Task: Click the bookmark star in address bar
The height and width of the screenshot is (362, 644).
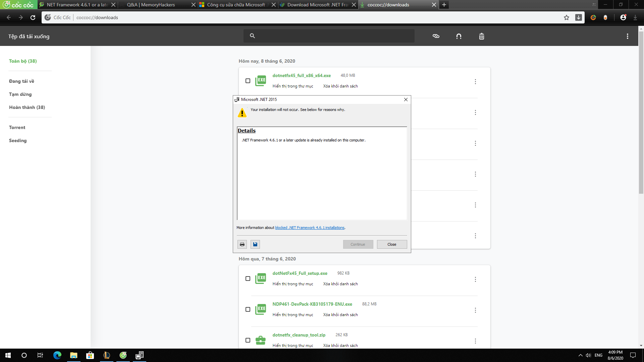Action: [x=567, y=17]
